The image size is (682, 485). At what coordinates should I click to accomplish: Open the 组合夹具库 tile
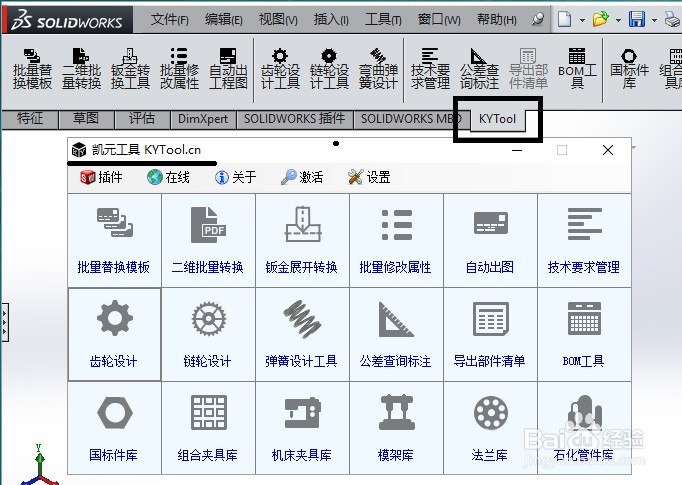pyautogui.click(x=208, y=428)
